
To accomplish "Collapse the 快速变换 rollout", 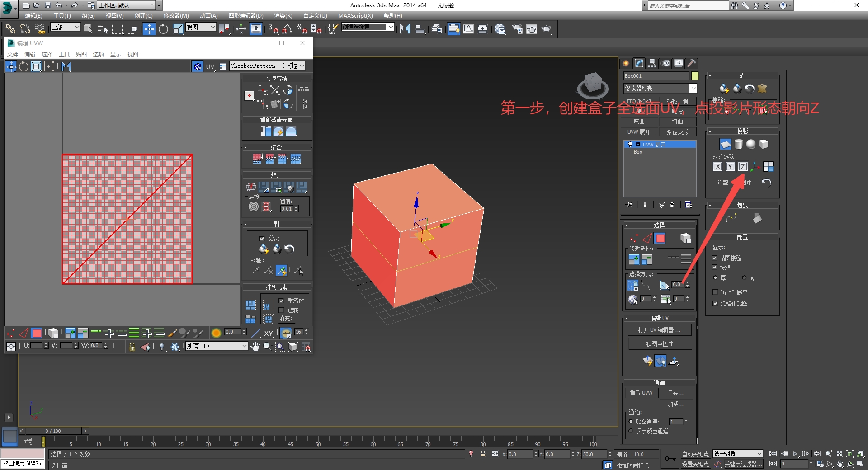I will point(276,79).
